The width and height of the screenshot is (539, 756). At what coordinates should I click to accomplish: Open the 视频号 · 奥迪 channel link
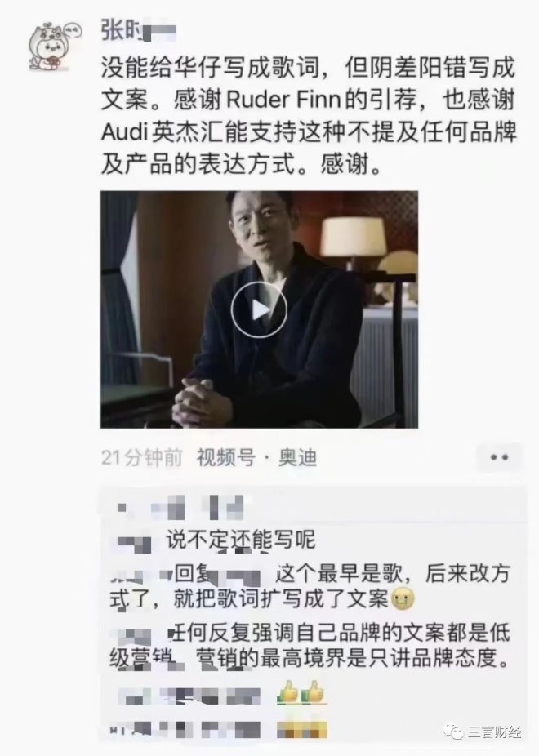pyautogui.click(x=257, y=457)
